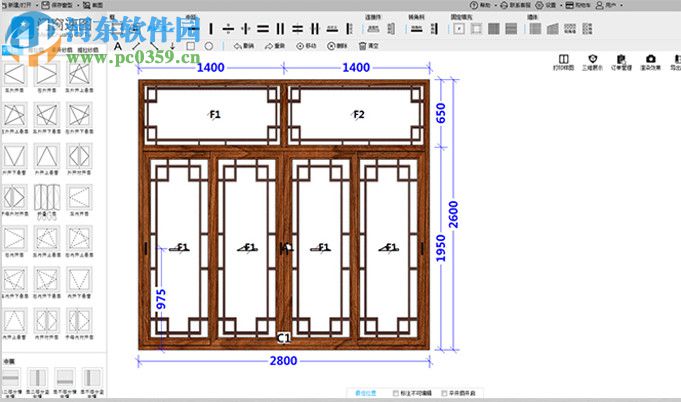Click the 1950 lower height dimension
The height and width of the screenshot is (402, 681).
coord(441,248)
